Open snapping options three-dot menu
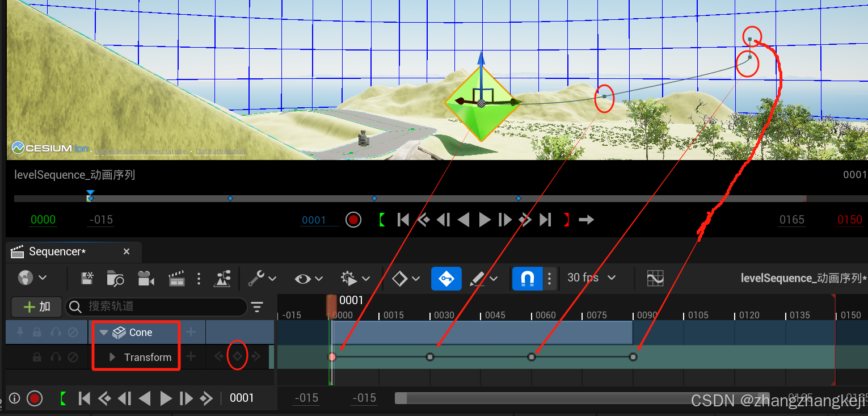 pos(549,278)
